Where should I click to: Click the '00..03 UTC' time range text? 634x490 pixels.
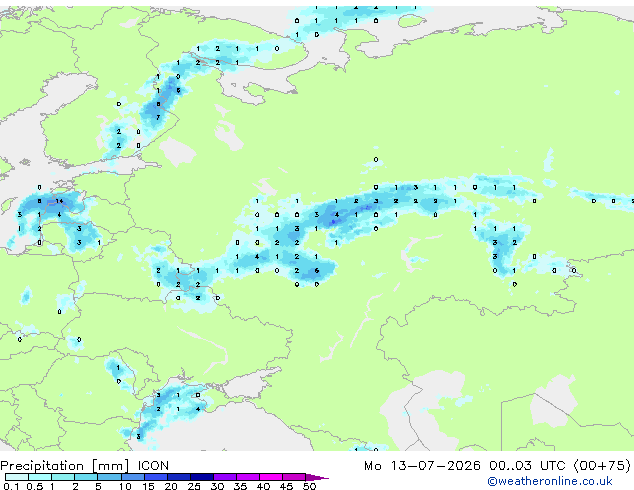(x=527, y=466)
